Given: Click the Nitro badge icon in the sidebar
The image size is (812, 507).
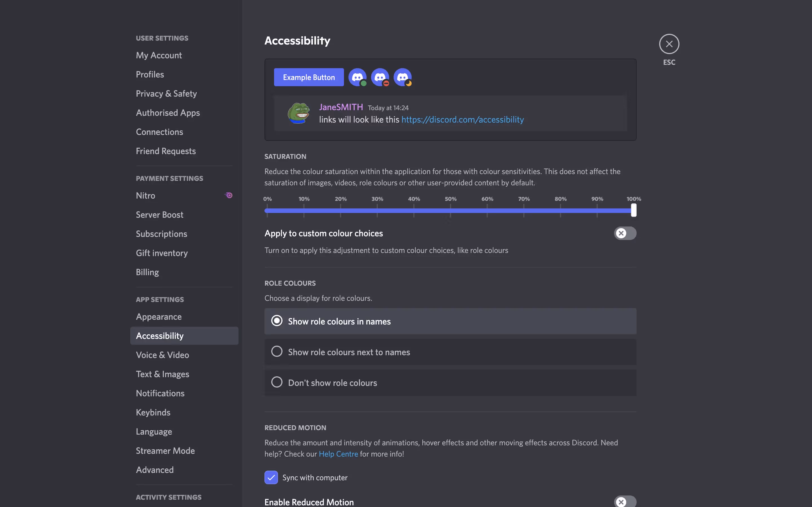Looking at the screenshot, I should [229, 195].
